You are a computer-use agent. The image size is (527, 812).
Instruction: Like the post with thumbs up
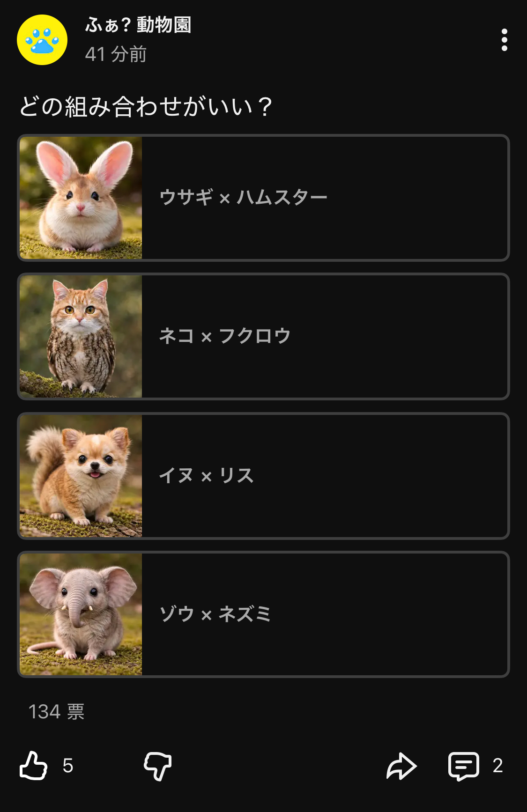pos(34,766)
